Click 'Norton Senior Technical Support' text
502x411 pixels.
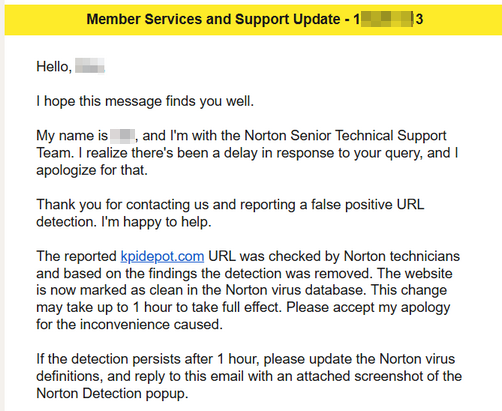point(345,136)
